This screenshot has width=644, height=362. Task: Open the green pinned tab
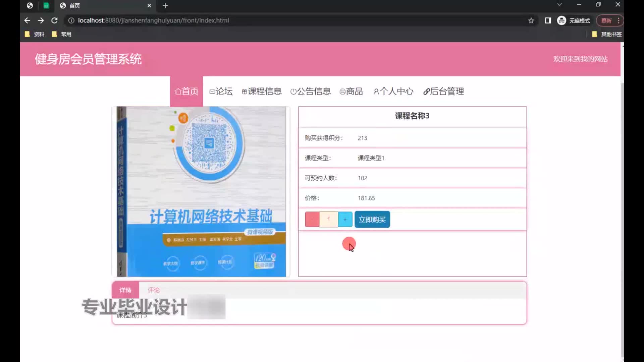[46, 6]
